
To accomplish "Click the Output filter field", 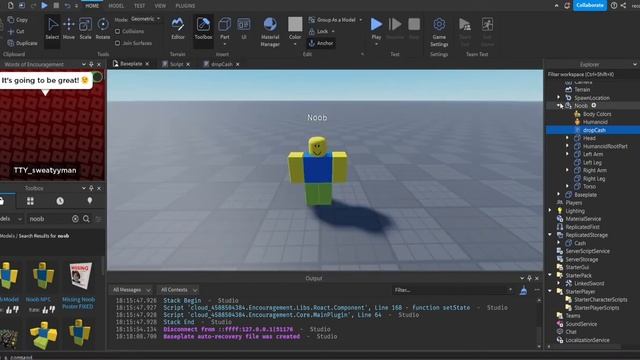I will [452, 290].
